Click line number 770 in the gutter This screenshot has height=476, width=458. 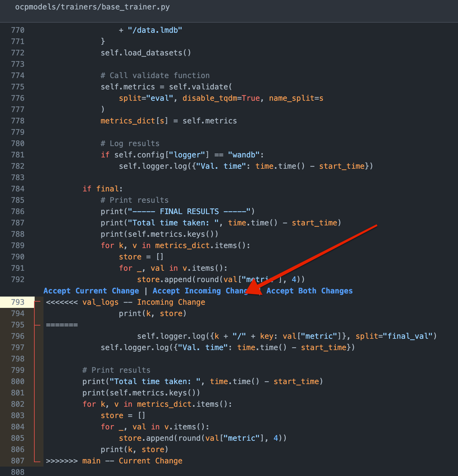point(18,30)
